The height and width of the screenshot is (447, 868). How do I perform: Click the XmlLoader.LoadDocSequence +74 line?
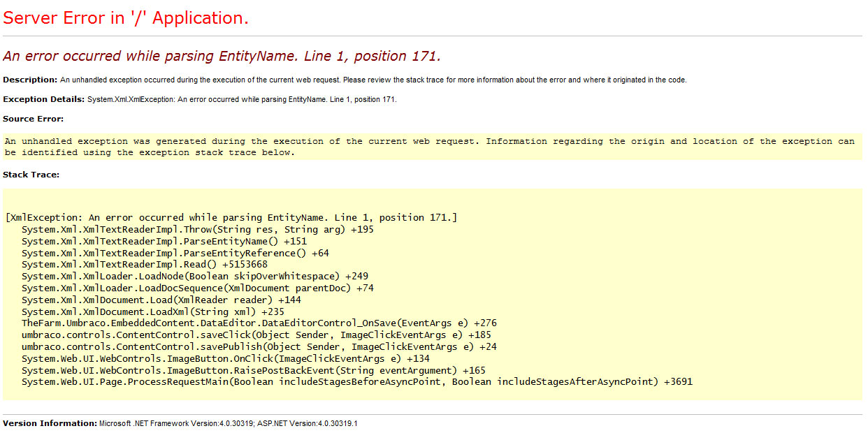pyautogui.click(x=197, y=288)
